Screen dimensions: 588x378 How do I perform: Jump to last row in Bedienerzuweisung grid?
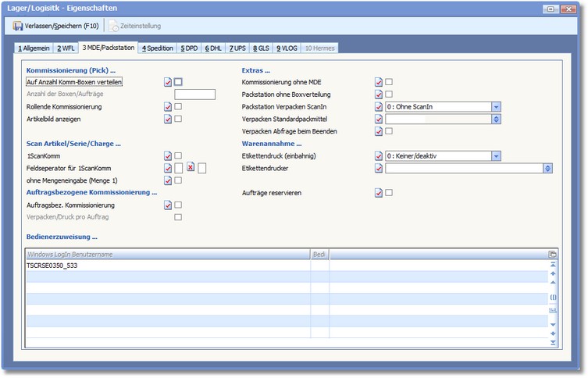click(x=553, y=342)
